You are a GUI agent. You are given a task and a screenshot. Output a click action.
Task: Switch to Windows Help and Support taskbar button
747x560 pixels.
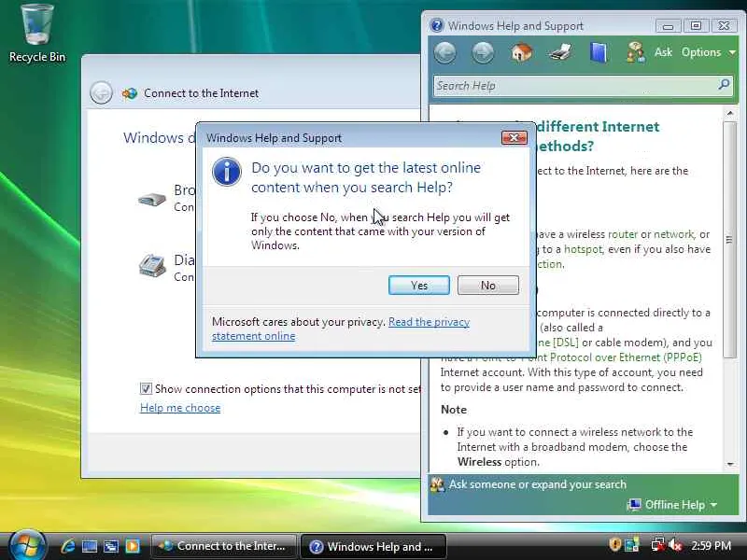click(373, 546)
